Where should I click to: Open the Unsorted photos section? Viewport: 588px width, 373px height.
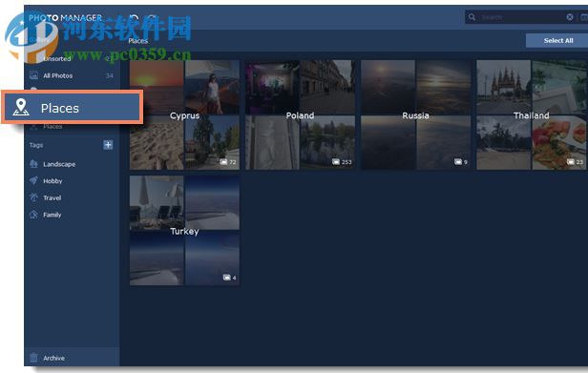pos(72,59)
